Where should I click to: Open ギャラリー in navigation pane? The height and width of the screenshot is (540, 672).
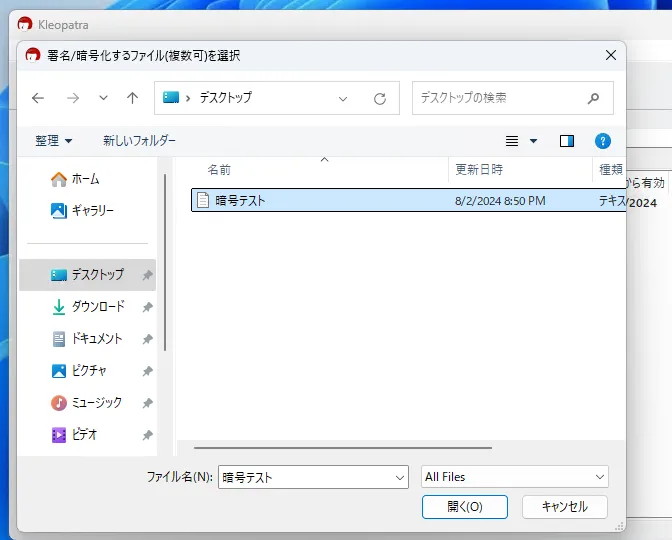click(x=82, y=210)
